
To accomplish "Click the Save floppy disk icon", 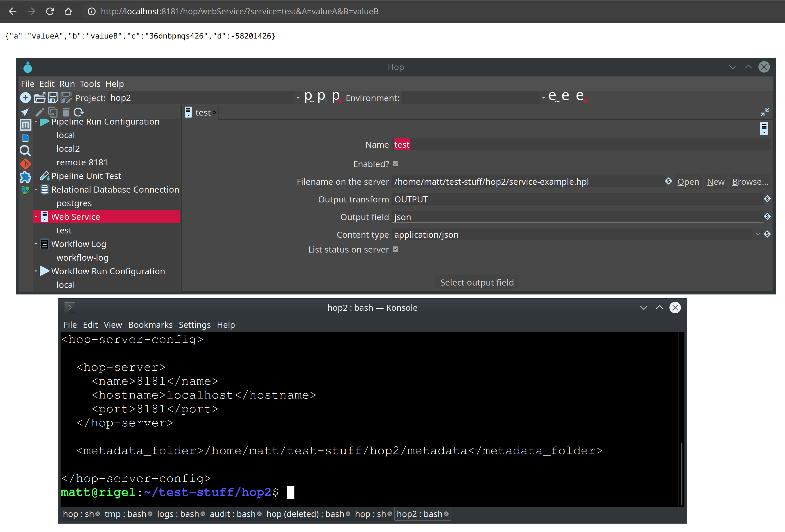I will click(x=53, y=98).
